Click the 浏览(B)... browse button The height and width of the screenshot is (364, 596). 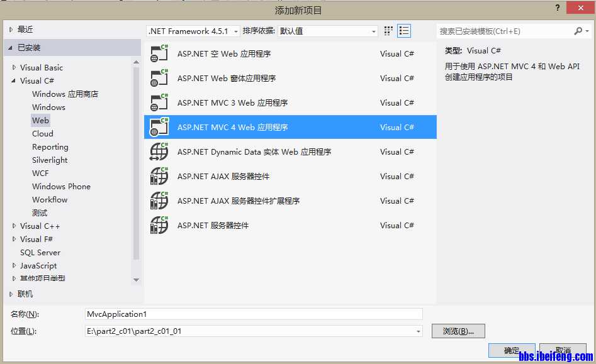pyautogui.click(x=458, y=331)
